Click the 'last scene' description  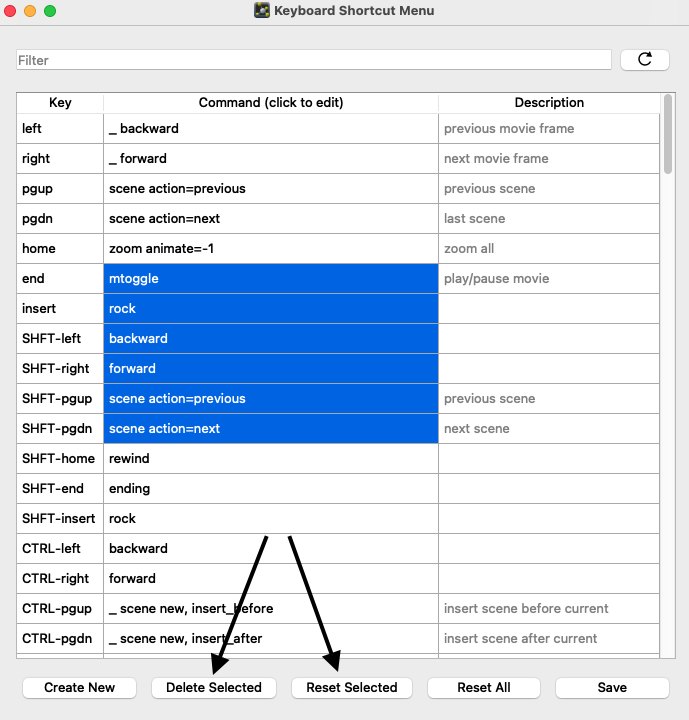coord(549,219)
